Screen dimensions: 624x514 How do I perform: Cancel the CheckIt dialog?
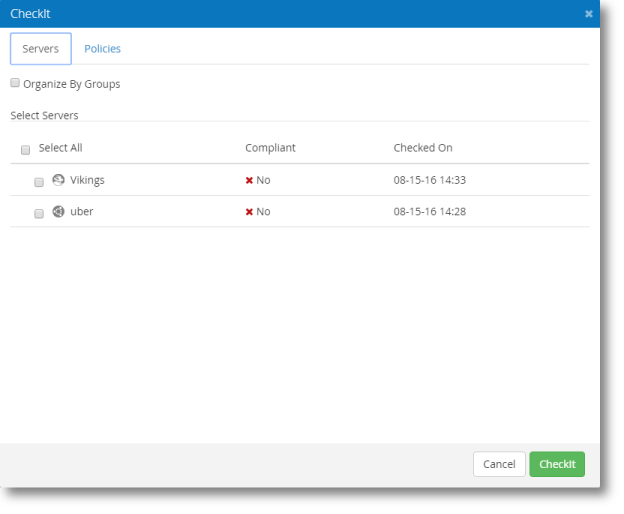point(499,464)
